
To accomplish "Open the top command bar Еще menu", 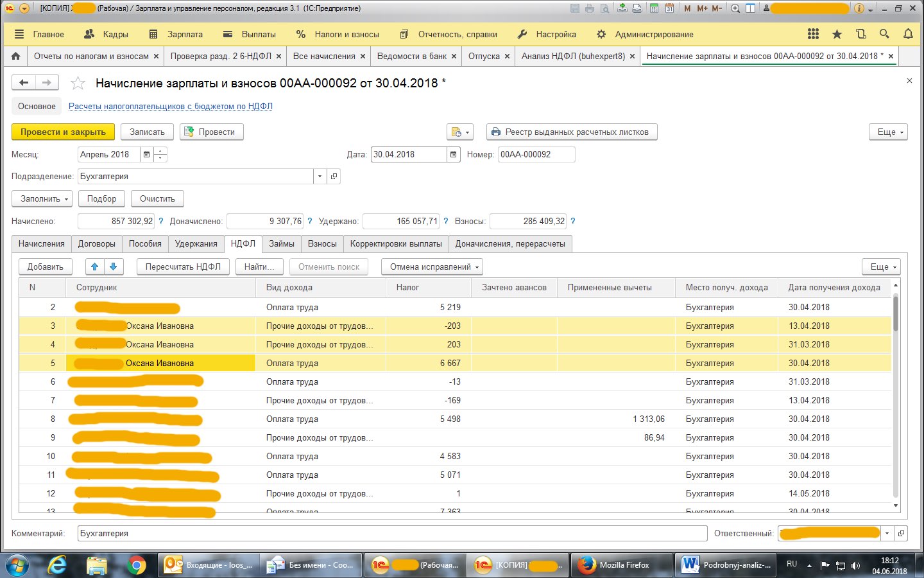I will click(889, 132).
